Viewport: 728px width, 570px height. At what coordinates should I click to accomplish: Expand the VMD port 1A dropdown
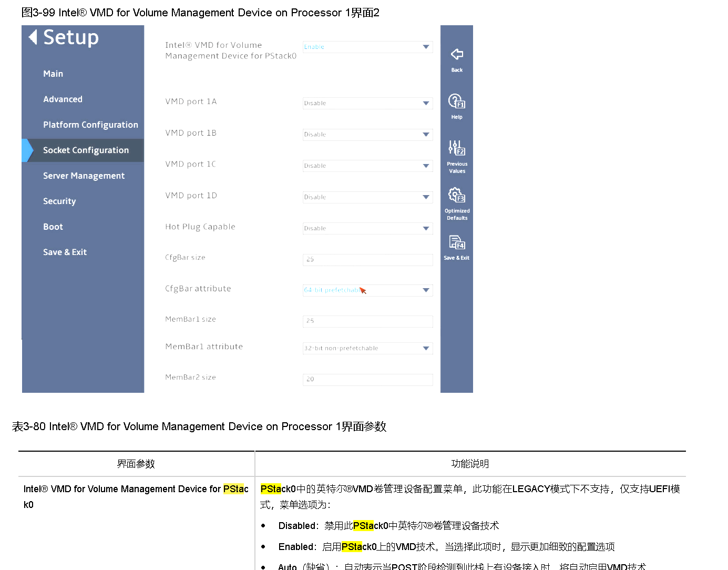pos(367,103)
